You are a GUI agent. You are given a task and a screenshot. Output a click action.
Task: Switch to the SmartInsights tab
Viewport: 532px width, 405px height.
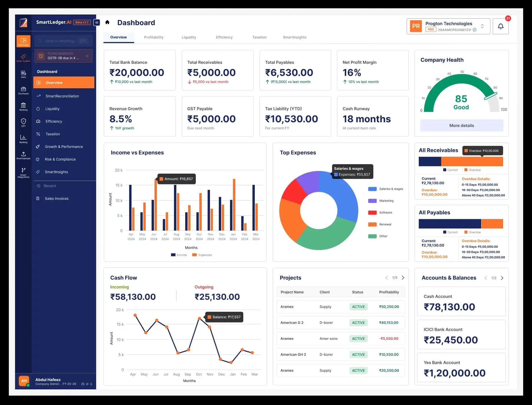(295, 37)
